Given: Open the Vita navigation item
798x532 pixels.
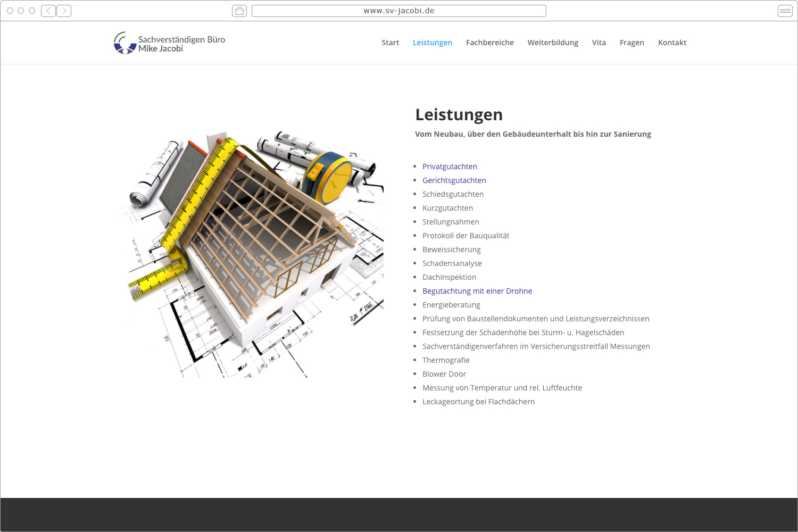Looking at the screenshot, I should click(599, 43).
